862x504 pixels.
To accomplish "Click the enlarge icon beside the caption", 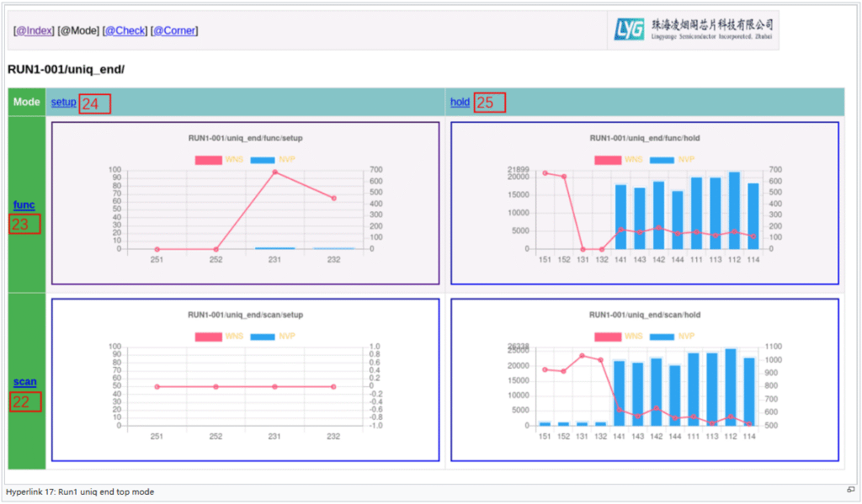I will (850, 490).
